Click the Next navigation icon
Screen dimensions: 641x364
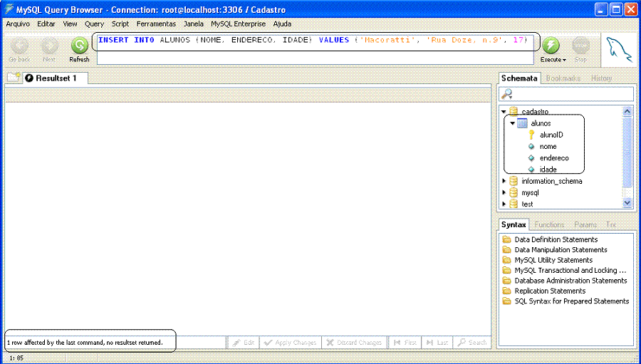coord(49,46)
